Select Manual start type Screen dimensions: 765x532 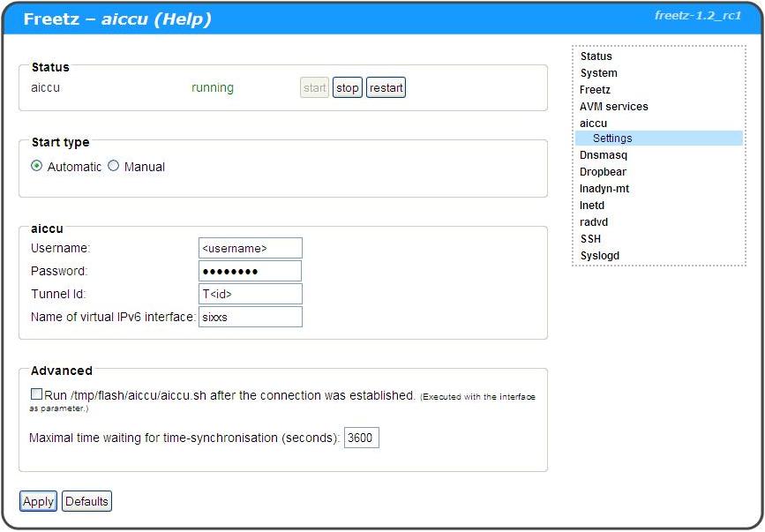pyautogui.click(x=113, y=166)
